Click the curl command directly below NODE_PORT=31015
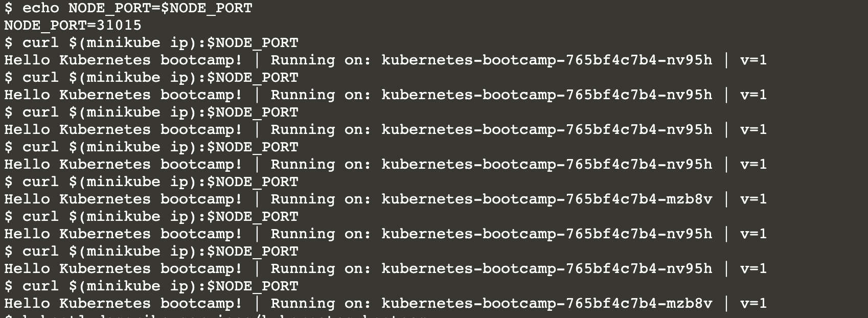This screenshot has width=868, height=318. (x=151, y=43)
